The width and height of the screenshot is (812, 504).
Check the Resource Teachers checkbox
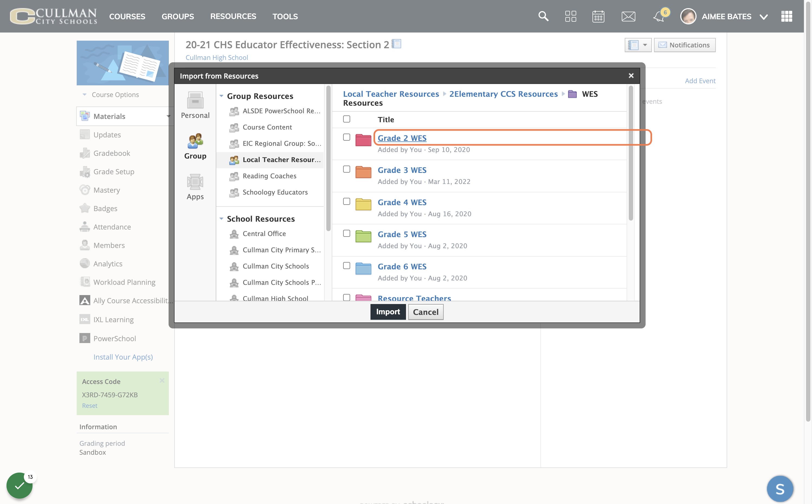click(x=347, y=297)
